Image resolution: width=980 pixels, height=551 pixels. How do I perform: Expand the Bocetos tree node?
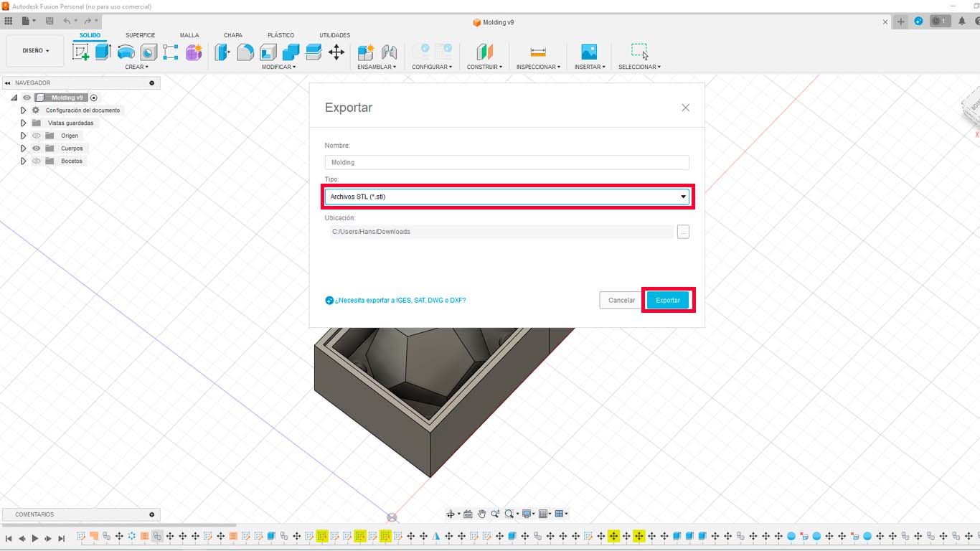click(x=24, y=161)
